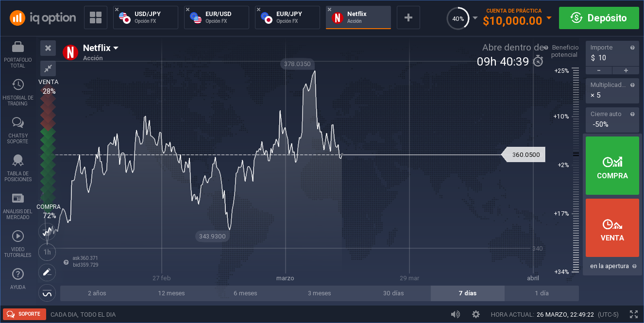
Task: Click the potential profit scale bar
Action: [x=576, y=171]
